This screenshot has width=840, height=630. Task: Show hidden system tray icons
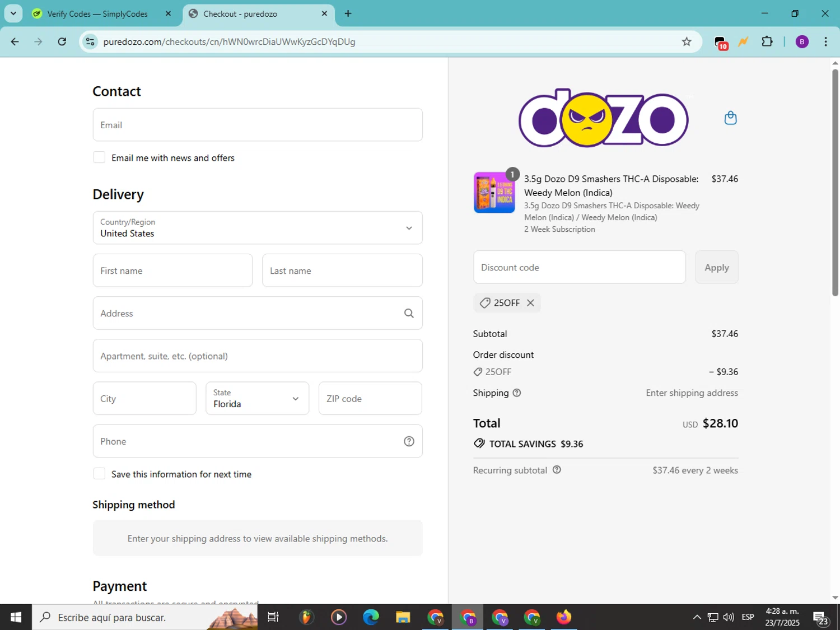coord(697,617)
